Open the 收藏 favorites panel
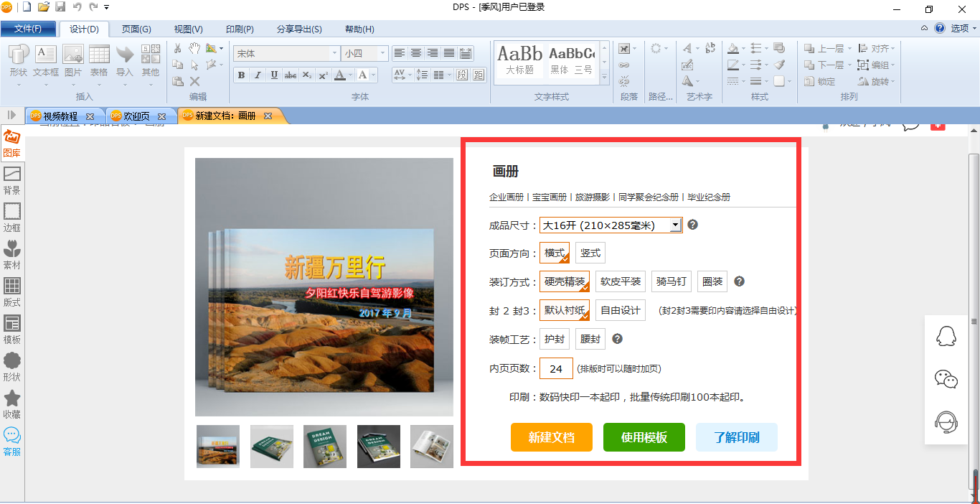Screen dimensions: 980x504 (12, 405)
